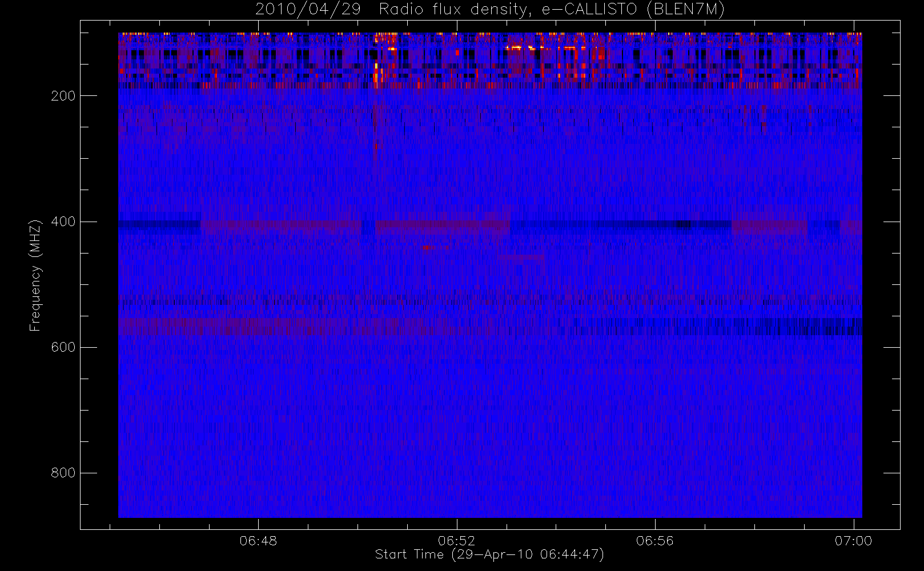924x571 pixels.
Task: Click the 06:52 time tick label
Action: [456, 541]
